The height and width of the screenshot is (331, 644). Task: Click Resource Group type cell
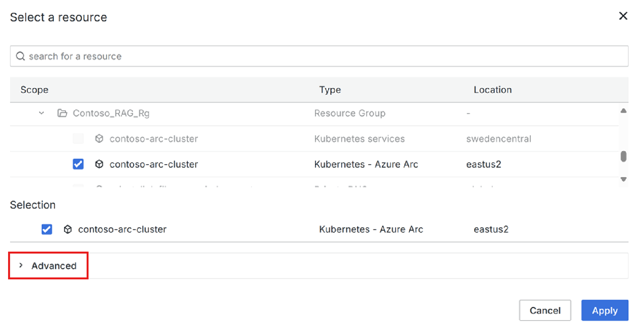[350, 113]
